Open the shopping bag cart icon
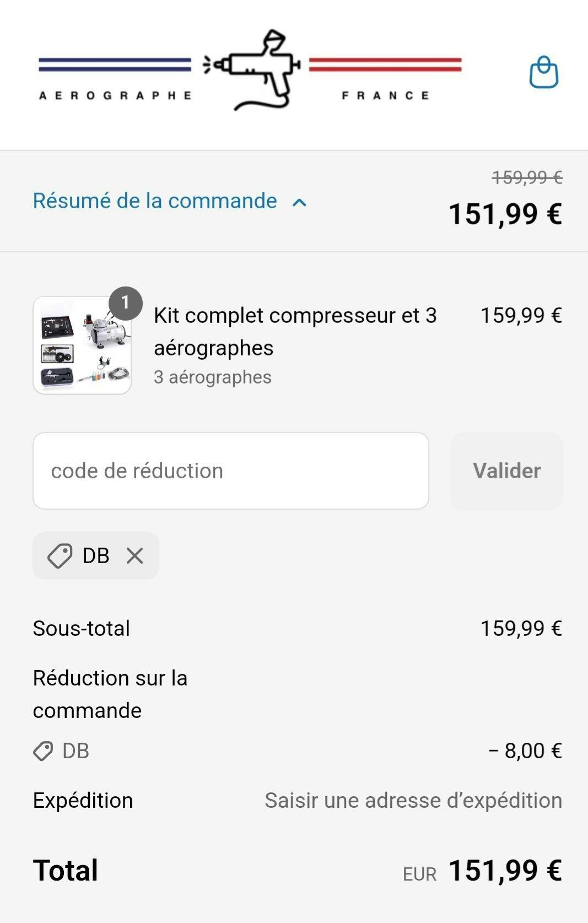The height and width of the screenshot is (923, 588). click(x=544, y=72)
